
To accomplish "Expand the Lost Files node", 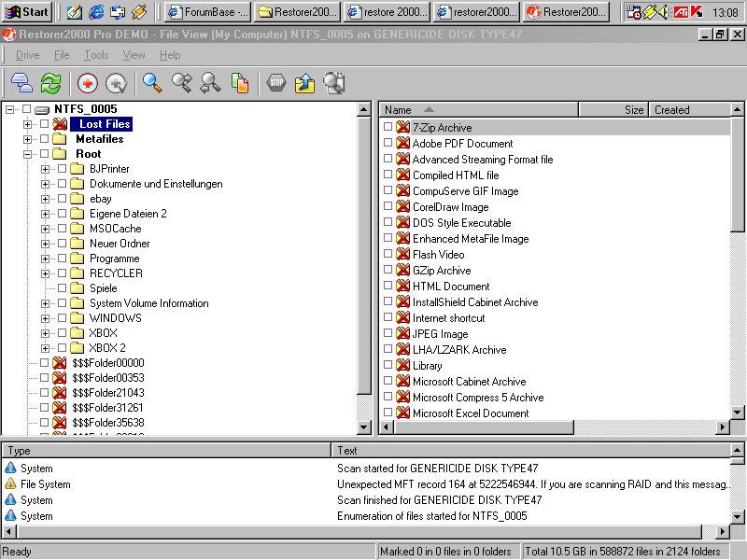I will point(28,124).
